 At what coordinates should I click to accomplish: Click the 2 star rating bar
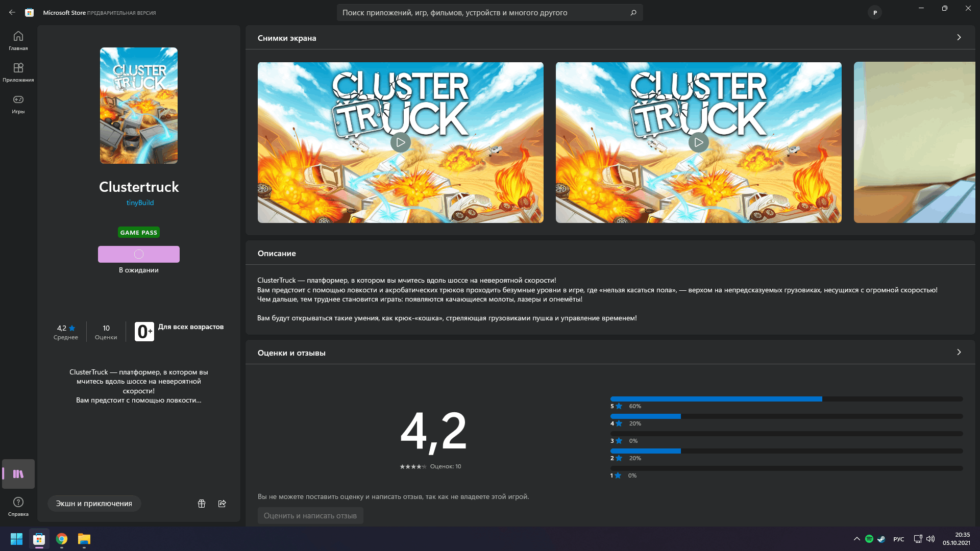coord(787,451)
